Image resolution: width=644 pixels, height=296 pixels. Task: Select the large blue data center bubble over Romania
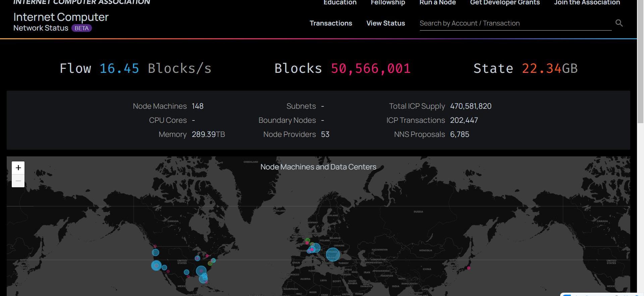pyautogui.click(x=333, y=254)
